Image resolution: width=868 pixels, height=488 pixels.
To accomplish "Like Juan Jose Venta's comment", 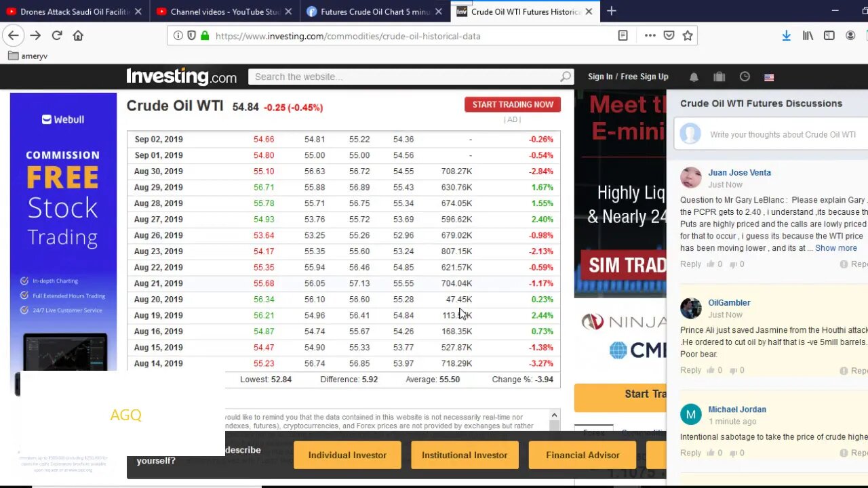I will [x=711, y=264].
